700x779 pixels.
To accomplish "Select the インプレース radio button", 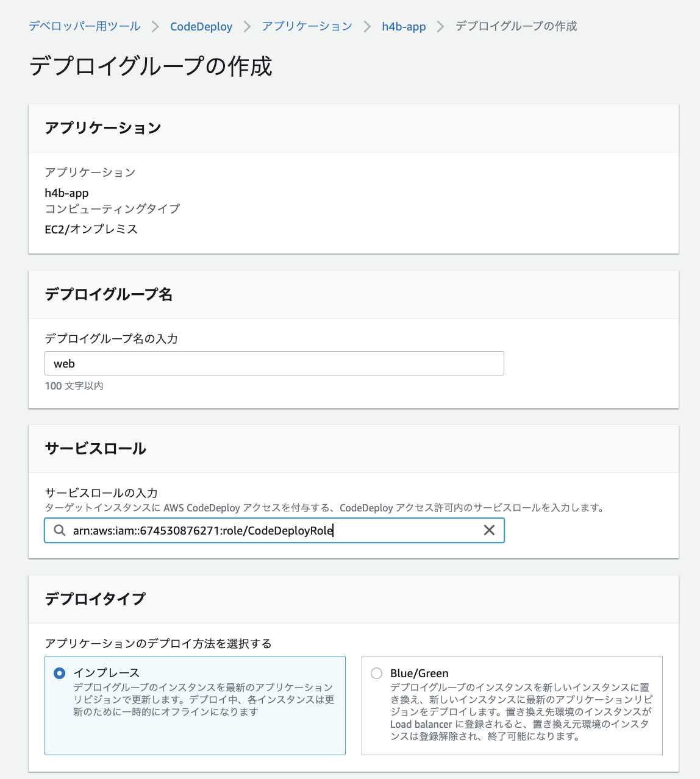I will (59, 672).
